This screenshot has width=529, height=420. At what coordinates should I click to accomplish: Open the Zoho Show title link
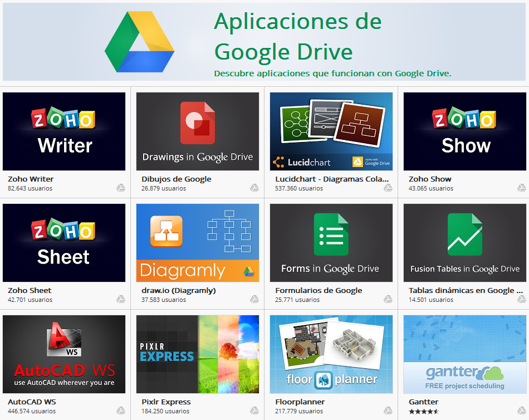(x=430, y=179)
